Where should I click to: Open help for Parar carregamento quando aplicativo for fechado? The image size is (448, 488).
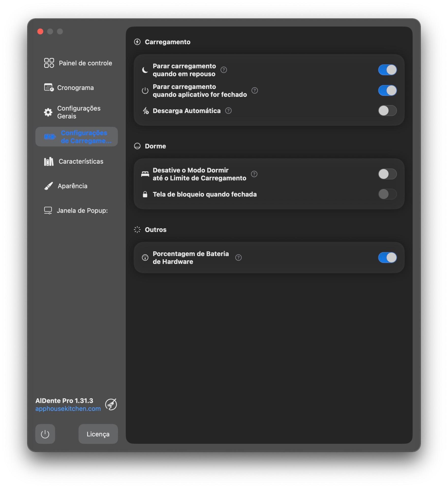(x=254, y=90)
